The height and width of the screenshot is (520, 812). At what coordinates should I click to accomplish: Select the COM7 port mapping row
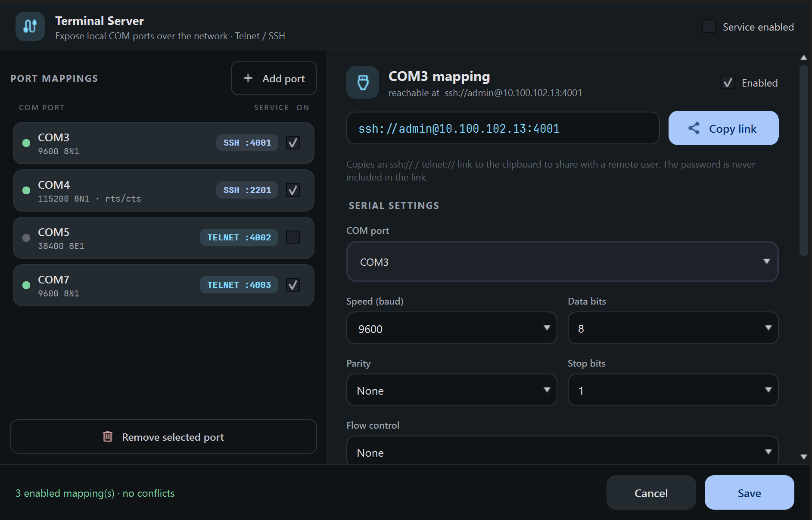pos(164,285)
